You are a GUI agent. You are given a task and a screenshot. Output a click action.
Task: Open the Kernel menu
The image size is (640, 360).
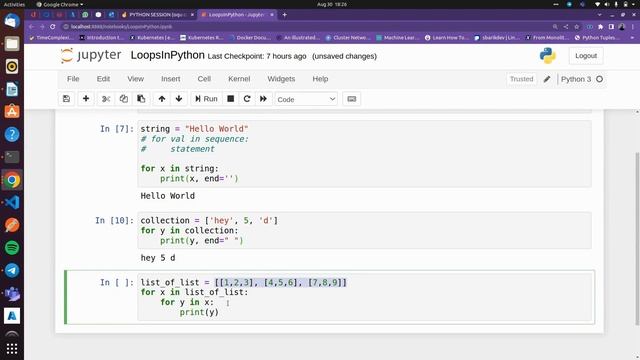coord(239,79)
